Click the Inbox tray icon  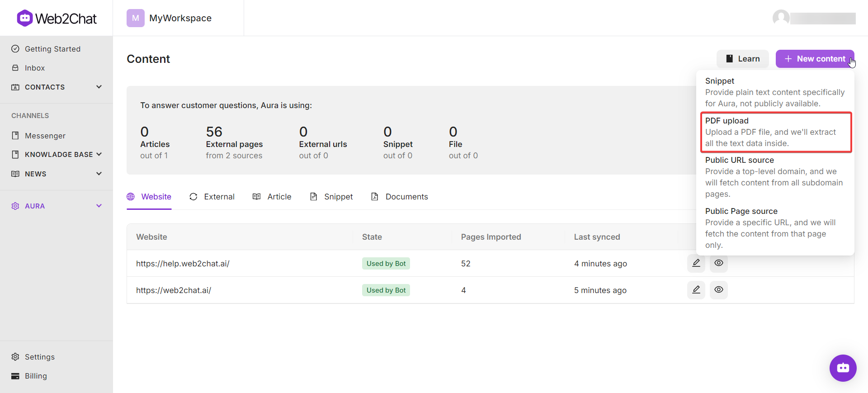click(x=15, y=68)
